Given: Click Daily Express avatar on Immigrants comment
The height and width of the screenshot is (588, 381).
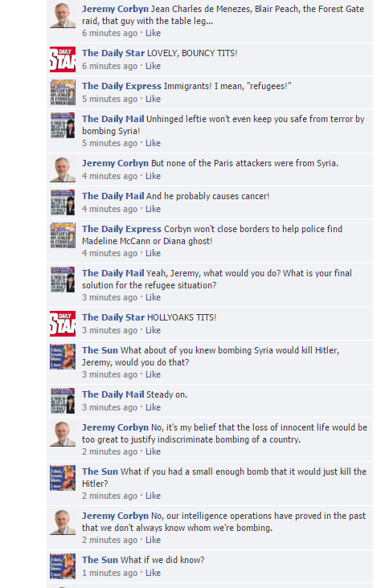Looking at the screenshot, I should tap(63, 92).
